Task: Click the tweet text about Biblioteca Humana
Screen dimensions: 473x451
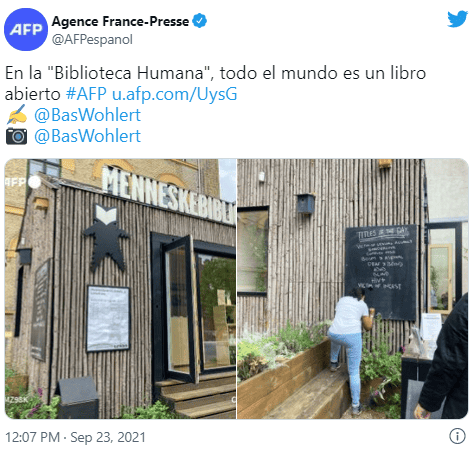Action: tap(215, 83)
